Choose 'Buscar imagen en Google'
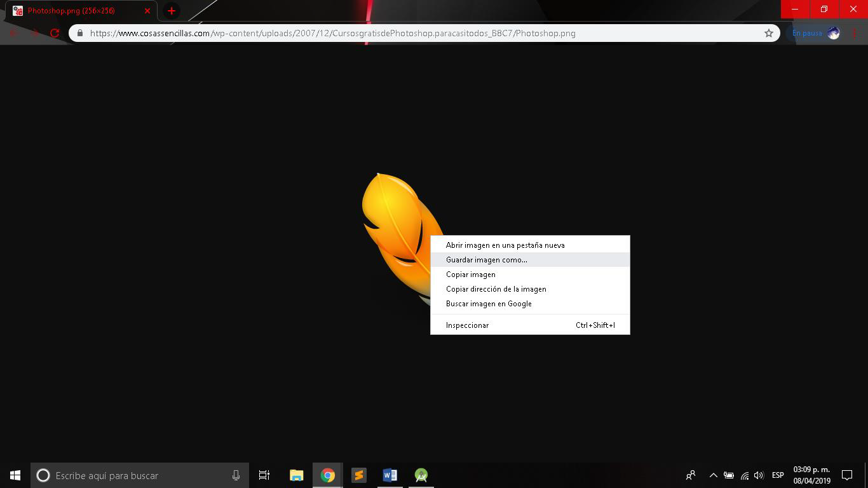 (x=530, y=303)
